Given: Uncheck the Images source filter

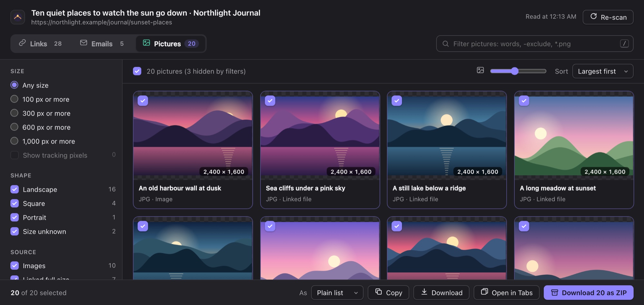Looking at the screenshot, I should (14, 265).
